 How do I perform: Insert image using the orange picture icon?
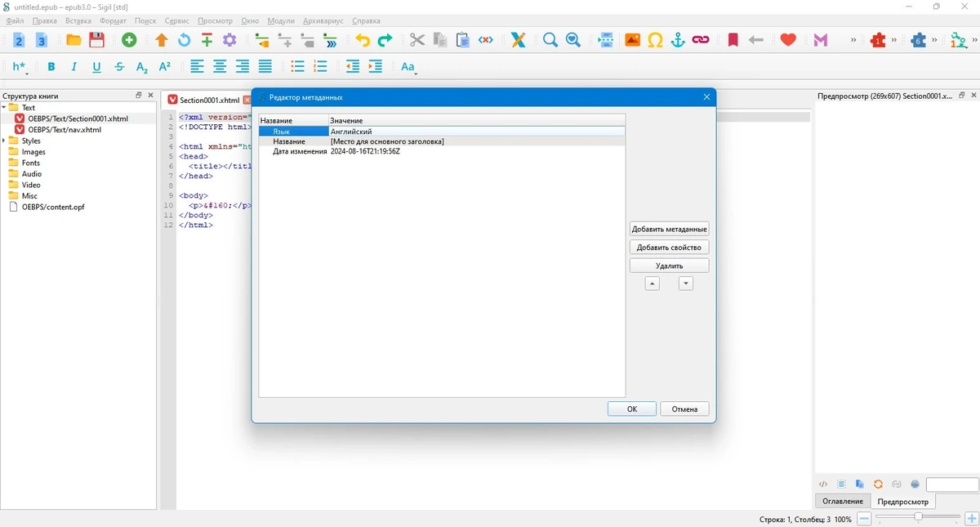click(x=632, y=39)
